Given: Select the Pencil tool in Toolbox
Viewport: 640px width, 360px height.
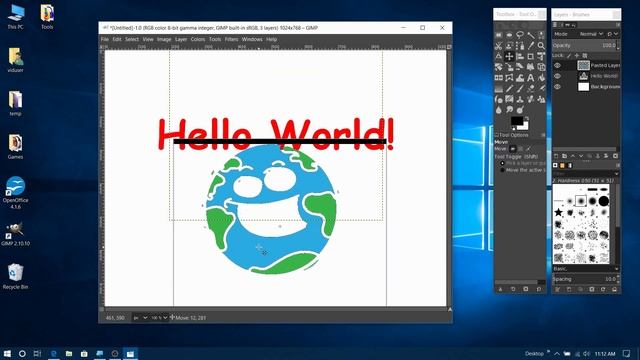Looking at the screenshot, I should coord(509,88).
